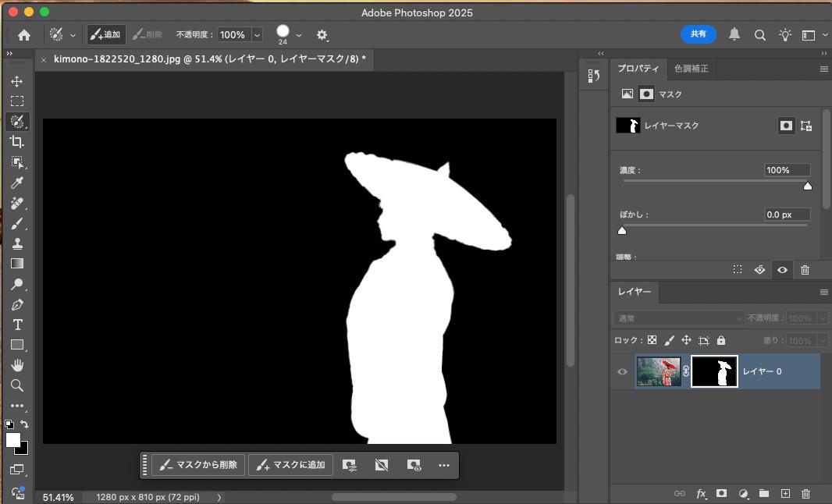Viewport: 832px width, 504px height.
Task: Click the 共有 share button
Action: pos(699,34)
